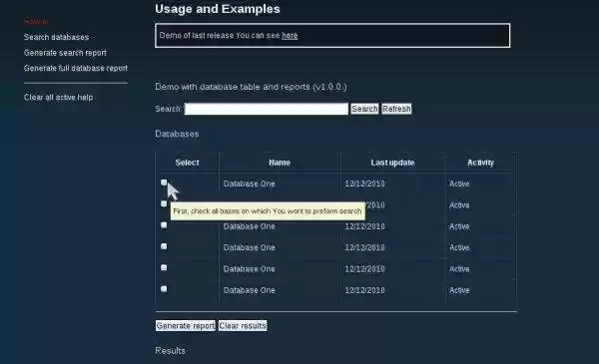The width and height of the screenshot is (599, 364).
Task: Check the third database row's checkbox
Action: [x=164, y=225]
